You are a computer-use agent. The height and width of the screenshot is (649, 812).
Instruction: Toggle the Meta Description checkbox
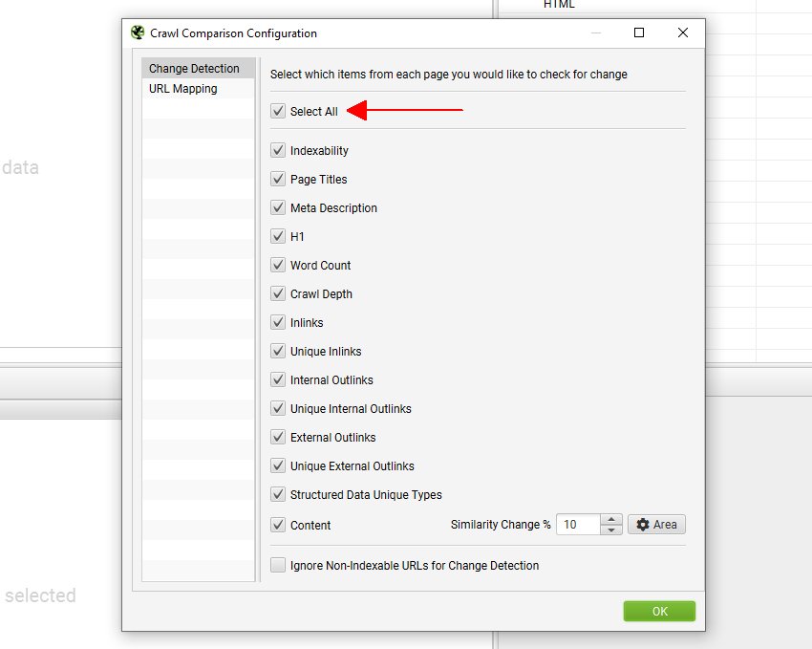tap(278, 207)
